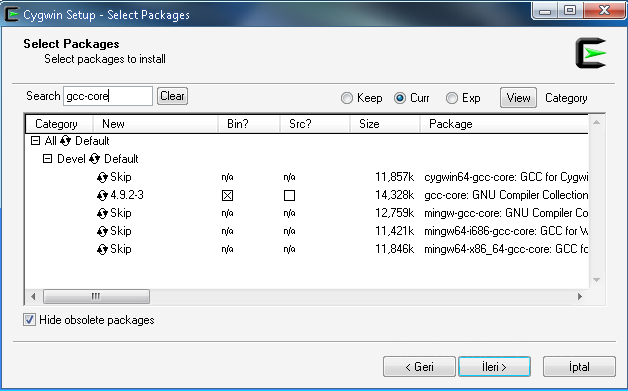The image size is (628, 391).
Task: Click inside the Search input field
Action: click(108, 96)
